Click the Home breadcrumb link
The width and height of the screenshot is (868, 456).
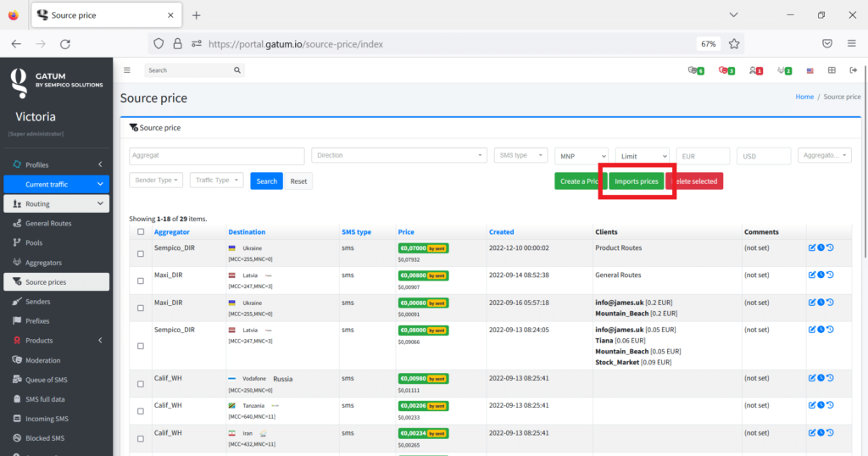tap(804, 97)
